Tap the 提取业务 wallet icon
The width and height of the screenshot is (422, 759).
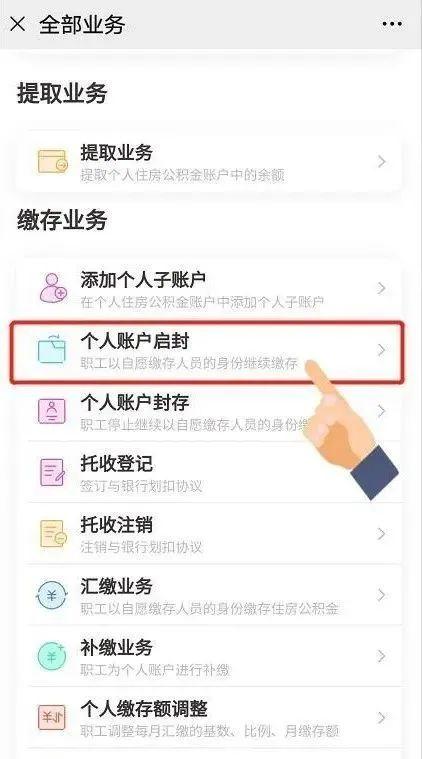point(53,162)
